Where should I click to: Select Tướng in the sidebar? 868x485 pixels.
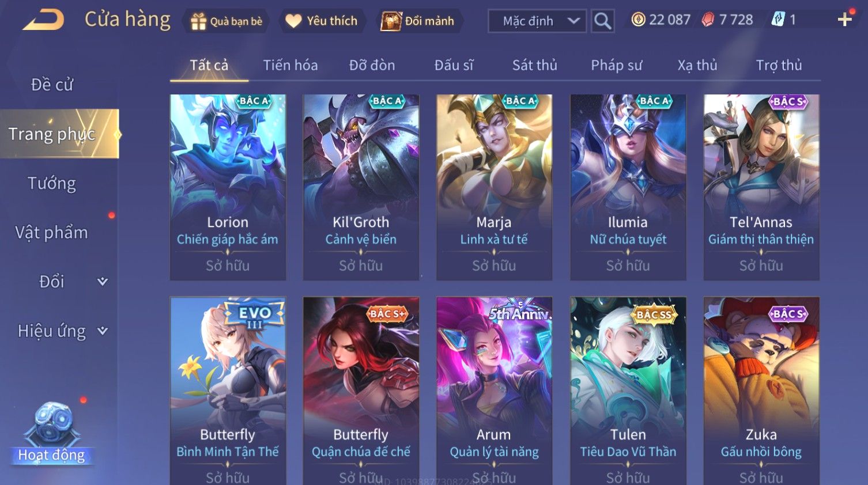[x=52, y=183]
